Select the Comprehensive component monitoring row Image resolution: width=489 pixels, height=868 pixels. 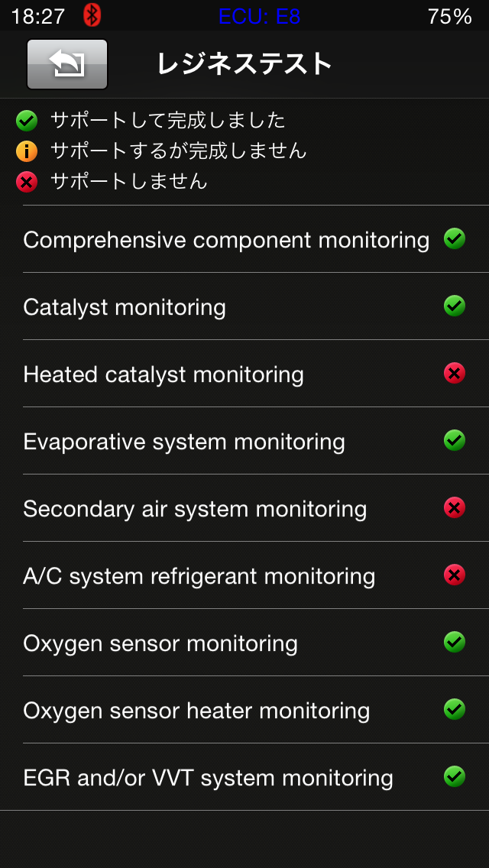pos(226,240)
